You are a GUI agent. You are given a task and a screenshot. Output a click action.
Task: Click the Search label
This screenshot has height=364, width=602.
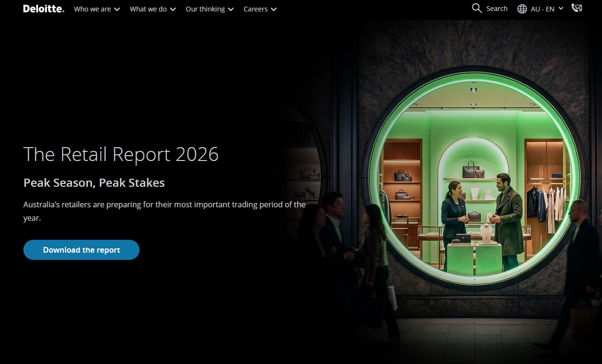(x=497, y=9)
